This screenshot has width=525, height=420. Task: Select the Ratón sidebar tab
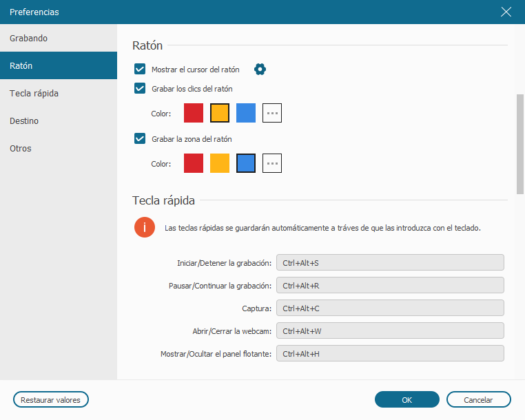tap(59, 65)
